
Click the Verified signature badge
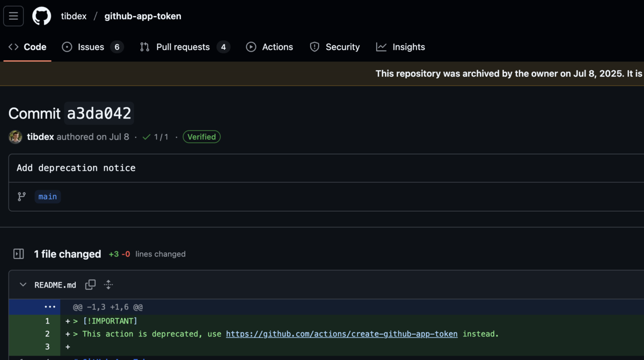click(202, 137)
